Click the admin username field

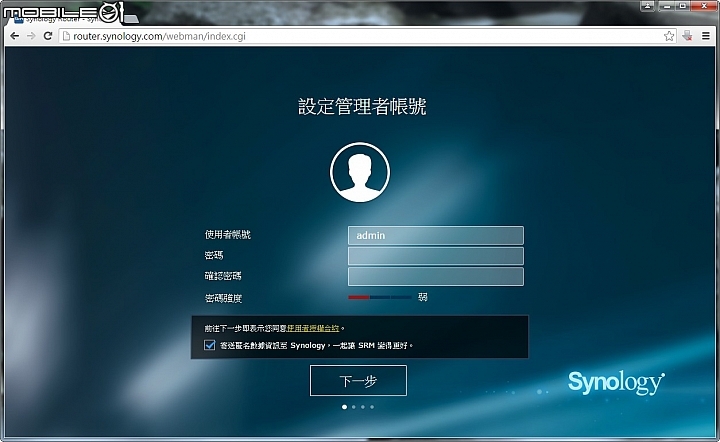point(435,235)
